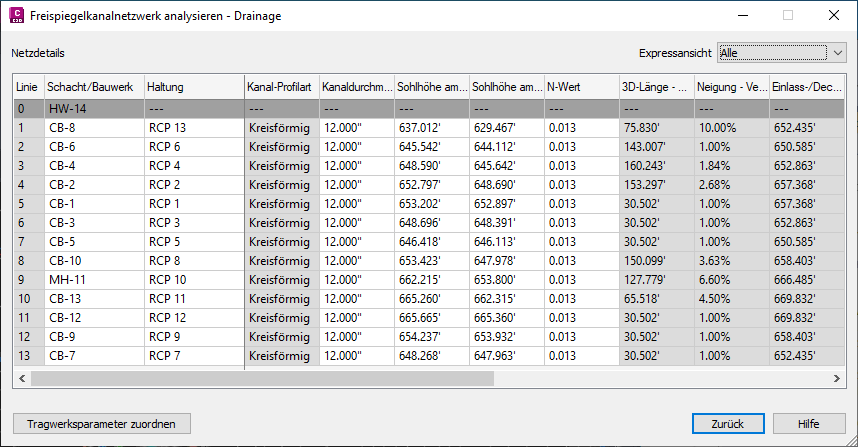
Task: Click the Linie column header
Action: (27, 87)
